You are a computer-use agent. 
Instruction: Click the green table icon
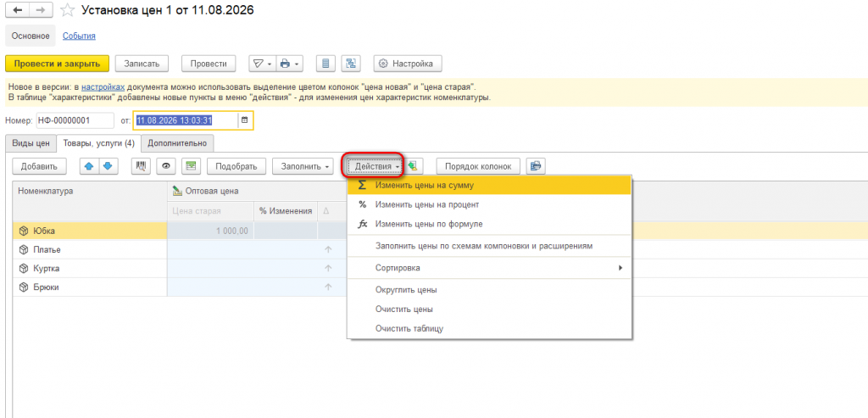coord(191,165)
